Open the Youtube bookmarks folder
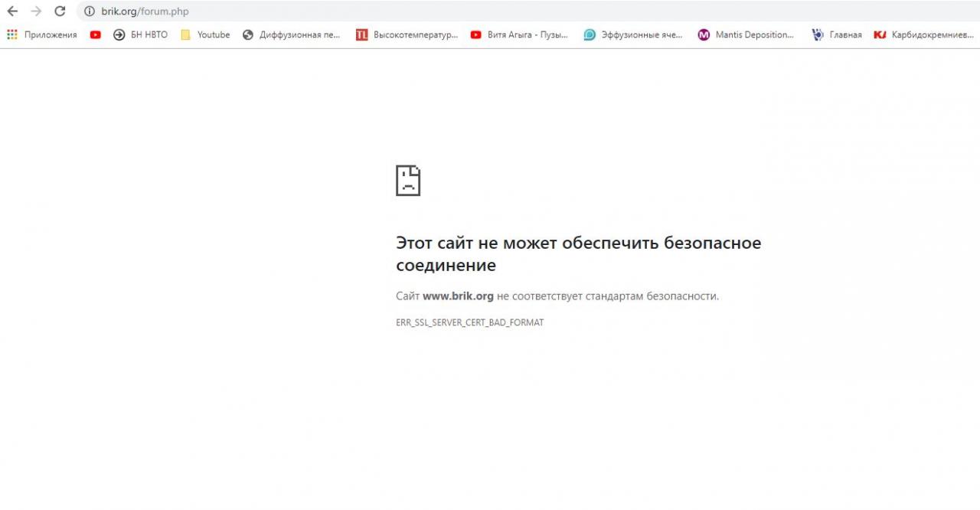The image size is (980, 510). click(x=205, y=34)
